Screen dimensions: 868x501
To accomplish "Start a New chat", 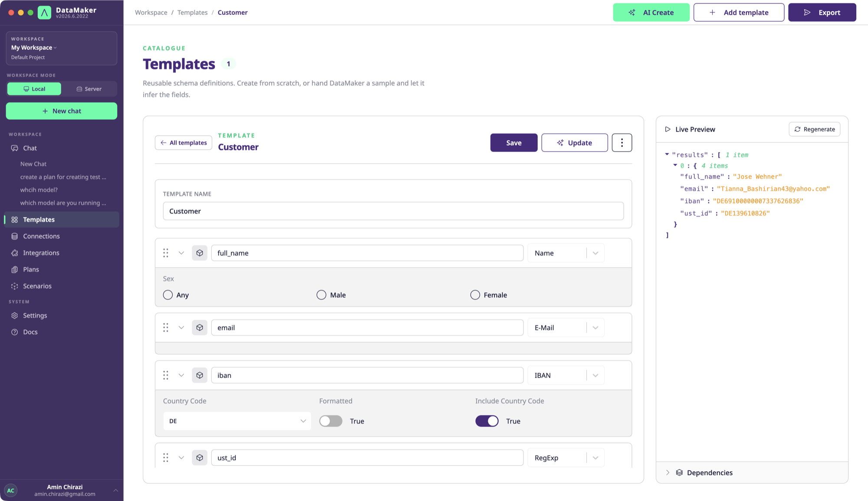I will tap(62, 111).
